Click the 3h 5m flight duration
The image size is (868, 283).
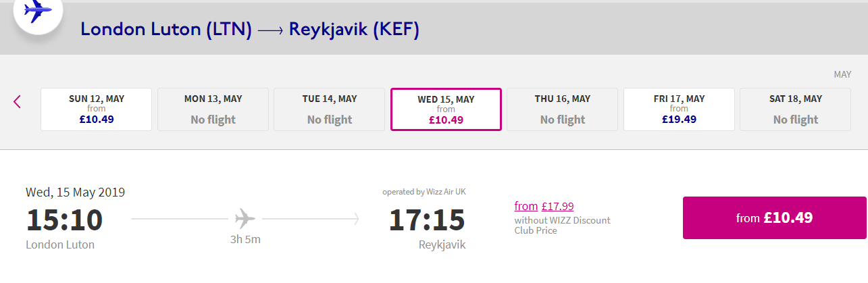click(245, 239)
